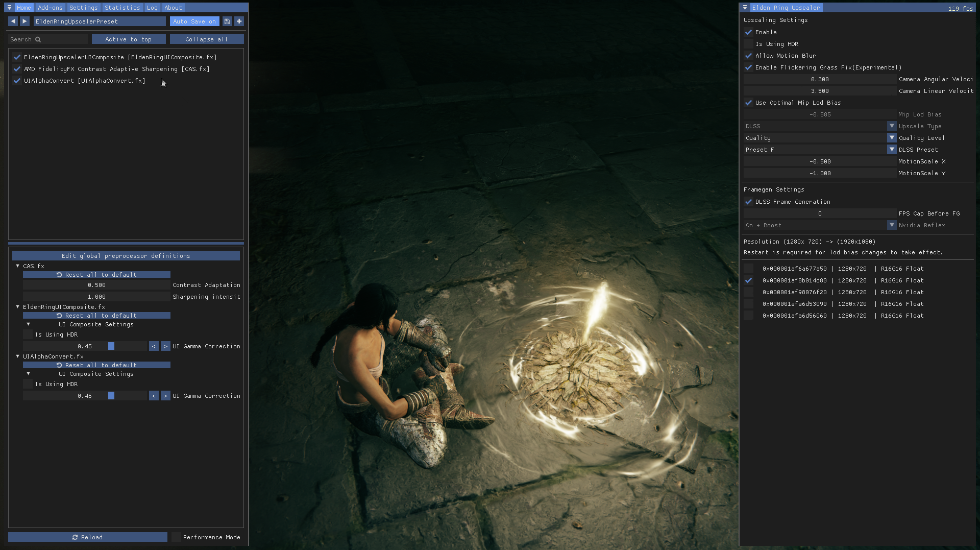Viewport: 980px width, 550px height.
Task: Click the Camera Angular Velocity value field
Action: [820, 79]
